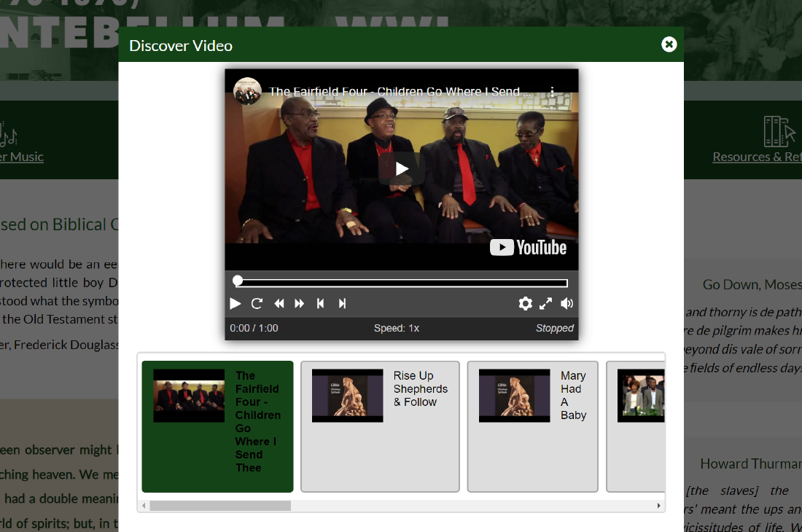The height and width of the screenshot is (532, 802).
Task: Click the fast forward double-arrow icon
Action: pos(299,304)
